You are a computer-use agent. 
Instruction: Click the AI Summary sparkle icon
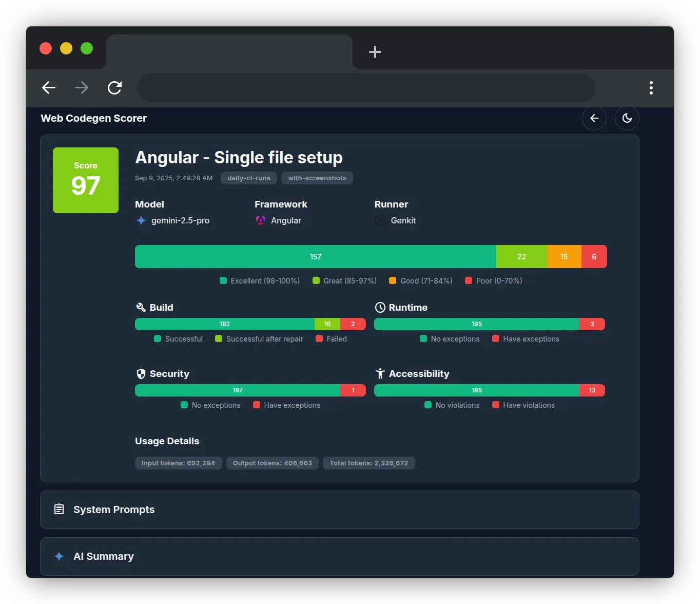point(59,556)
